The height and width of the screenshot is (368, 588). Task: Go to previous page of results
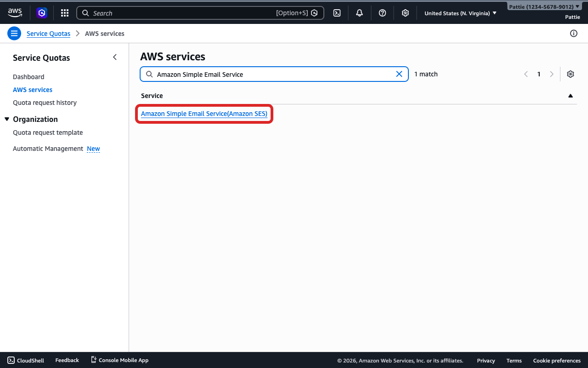(526, 74)
